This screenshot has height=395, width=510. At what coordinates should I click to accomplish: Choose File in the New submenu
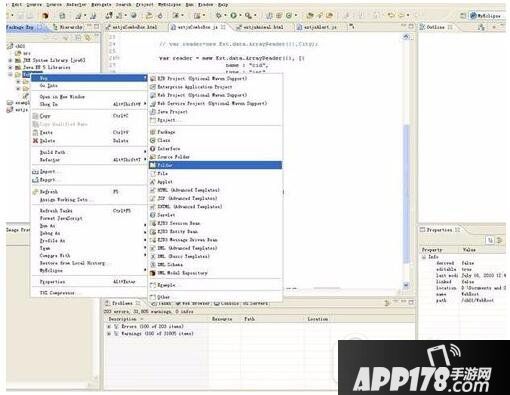tap(215, 173)
